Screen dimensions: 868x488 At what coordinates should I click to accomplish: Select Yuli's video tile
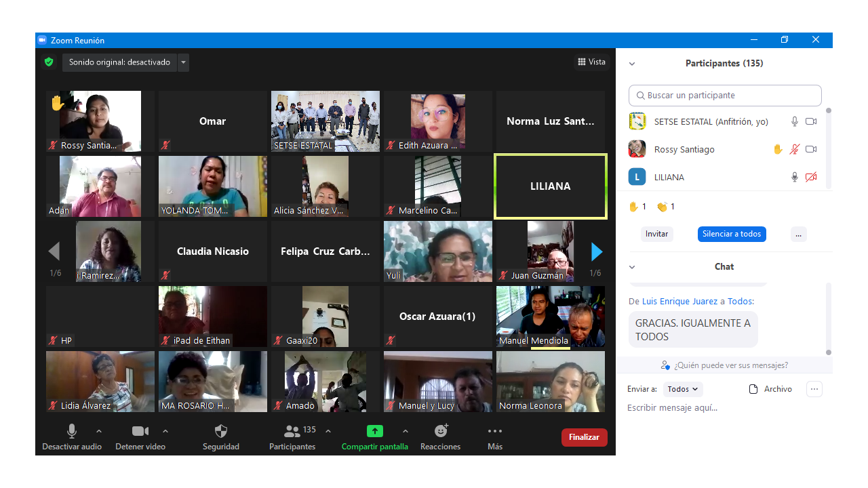click(438, 251)
